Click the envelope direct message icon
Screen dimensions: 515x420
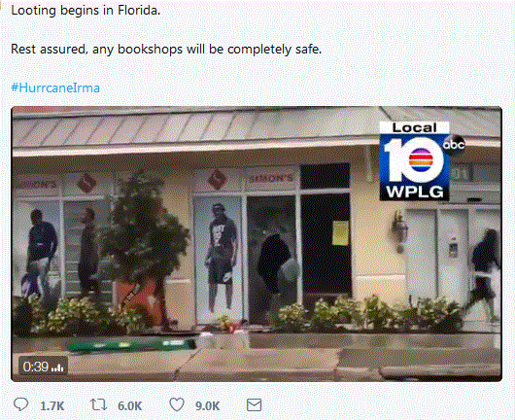tap(254, 405)
